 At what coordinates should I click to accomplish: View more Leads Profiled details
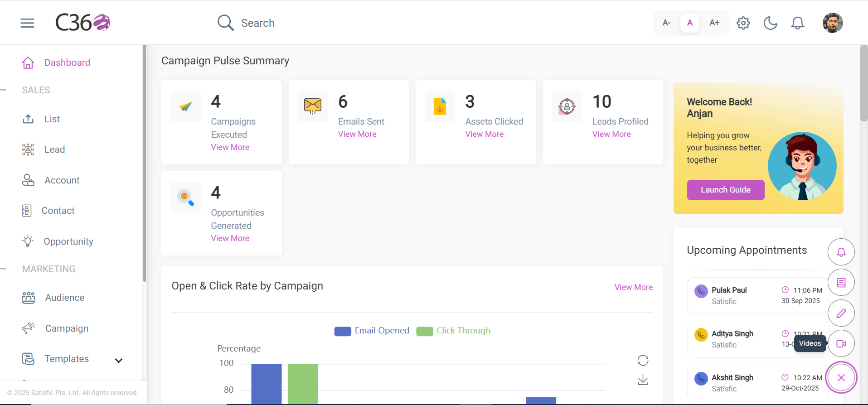pyautogui.click(x=611, y=134)
